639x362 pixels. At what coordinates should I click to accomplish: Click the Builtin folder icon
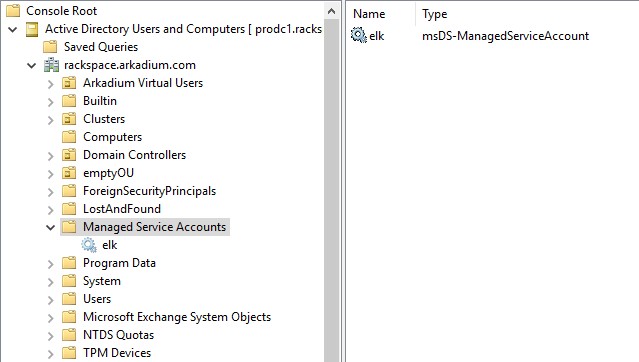point(69,101)
